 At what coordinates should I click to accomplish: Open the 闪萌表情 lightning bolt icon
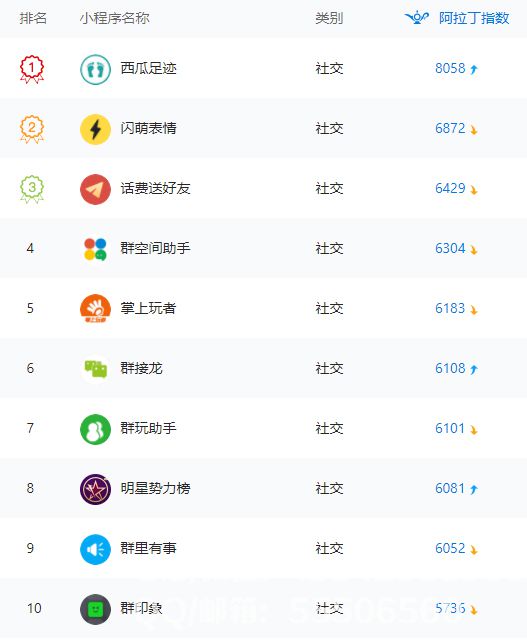point(95,129)
